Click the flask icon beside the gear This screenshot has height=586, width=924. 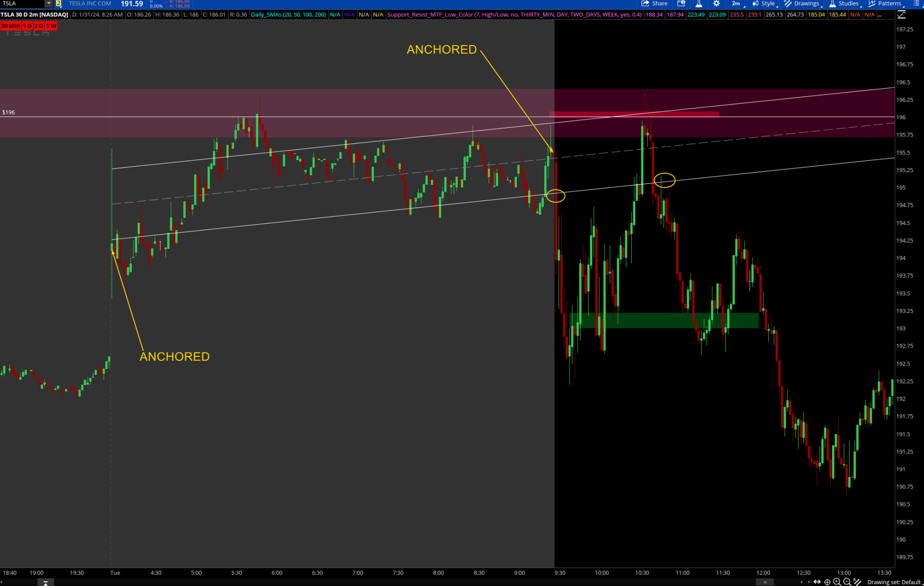[699, 3]
